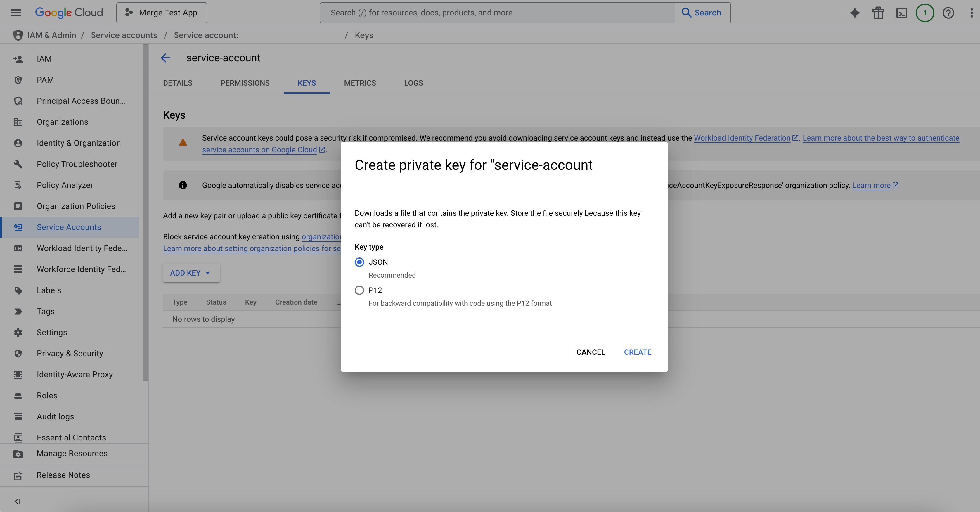Image resolution: width=980 pixels, height=512 pixels.
Task: Click the Release Notes icon
Action: click(x=18, y=475)
